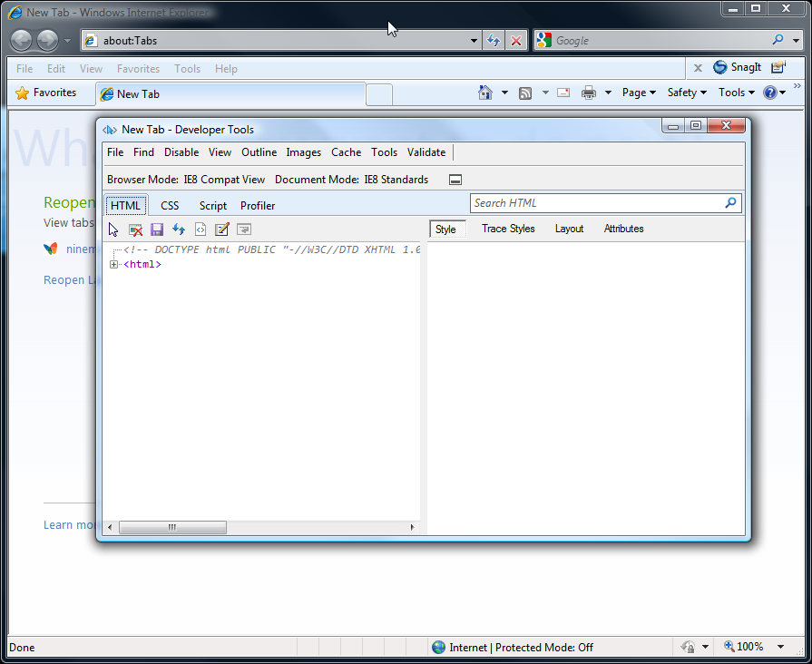Click the Print icon in IE command bar
The image size is (812, 664).
(x=589, y=93)
